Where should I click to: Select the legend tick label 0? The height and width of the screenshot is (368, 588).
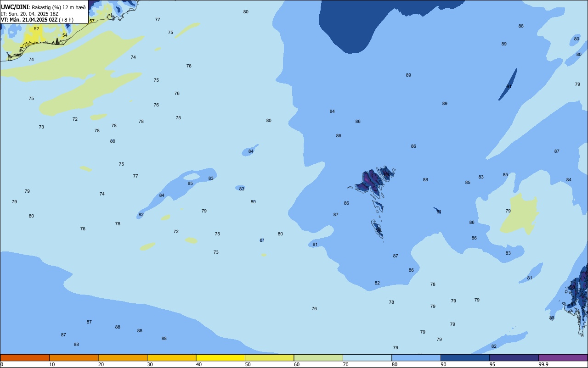point(2,364)
